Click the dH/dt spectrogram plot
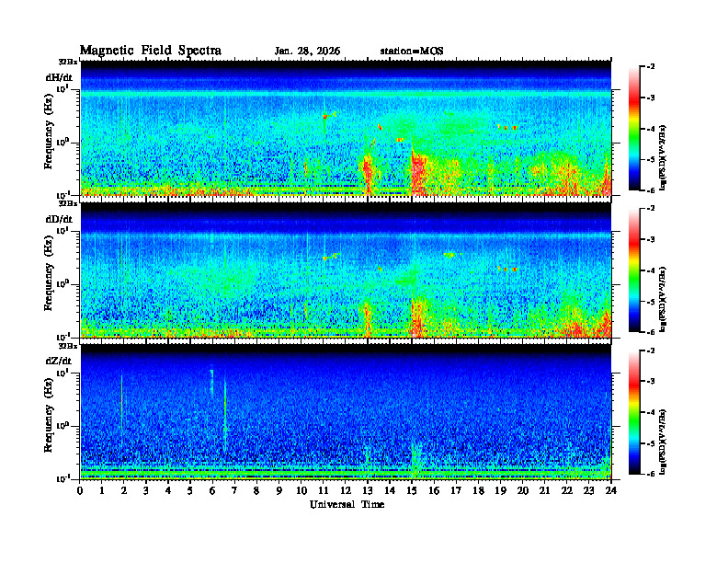The width and height of the screenshot is (728, 563). click(x=346, y=128)
